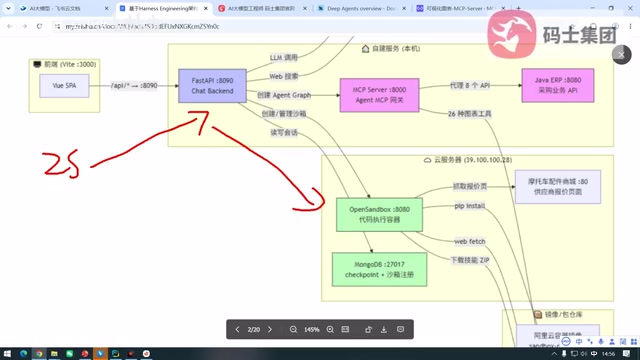640x360 pixels.
Task: Open File Explorer from the taskbar
Action: [54, 353]
